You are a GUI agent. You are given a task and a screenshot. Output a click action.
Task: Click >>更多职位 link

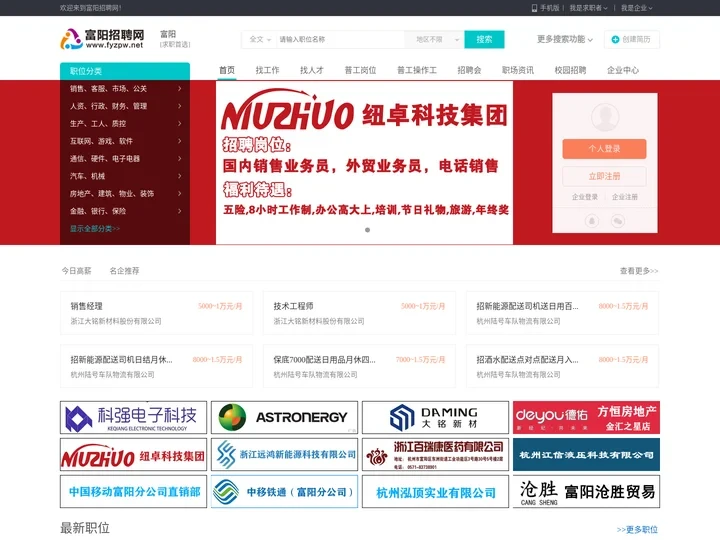point(637,529)
